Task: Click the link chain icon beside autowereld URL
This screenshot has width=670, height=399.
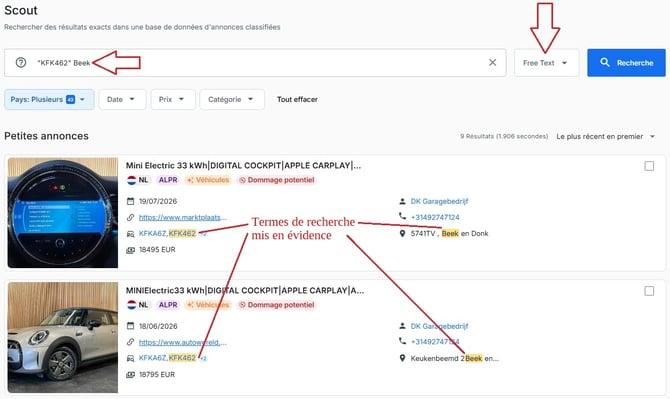Action: (x=130, y=342)
